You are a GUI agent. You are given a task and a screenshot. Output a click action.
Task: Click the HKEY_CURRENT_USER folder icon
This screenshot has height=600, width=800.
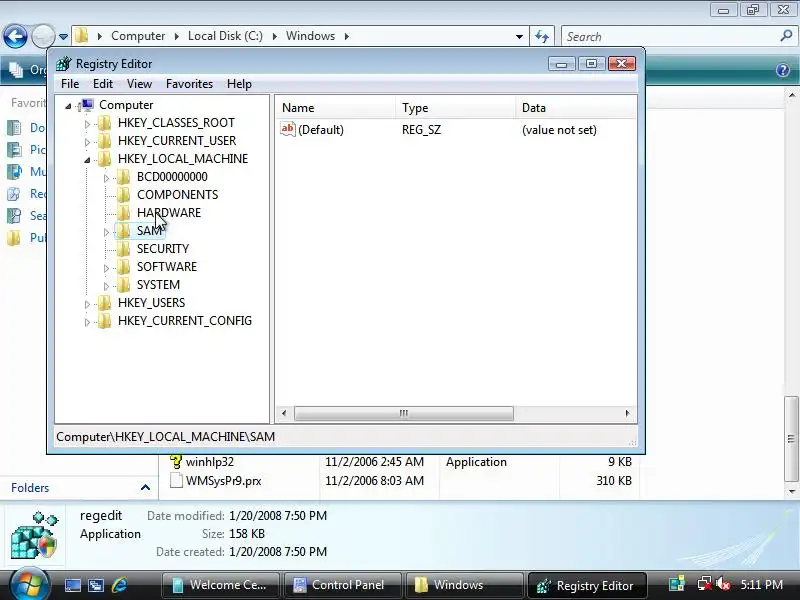tap(104, 141)
